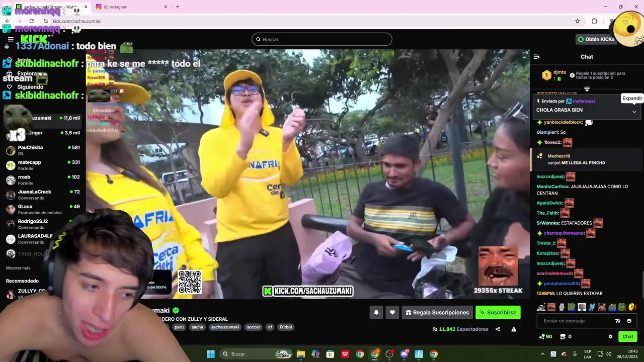644x362 pixels.
Task: Click the heart follow icon button
Action: click(x=392, y=313)
